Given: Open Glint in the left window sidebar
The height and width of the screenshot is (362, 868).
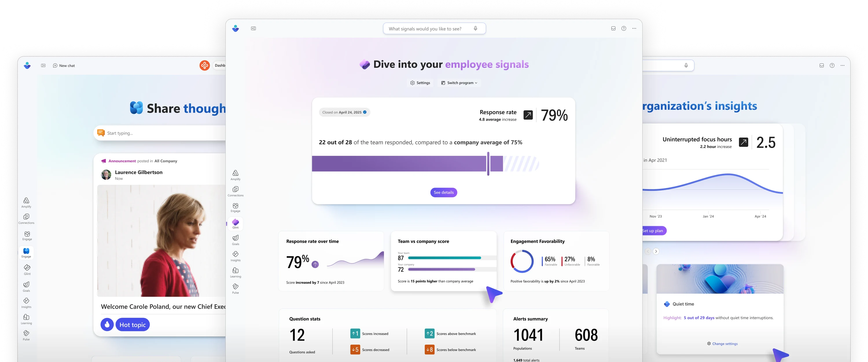Looking at the screenshot, I should pyautogui.click(x=27, y=270).
